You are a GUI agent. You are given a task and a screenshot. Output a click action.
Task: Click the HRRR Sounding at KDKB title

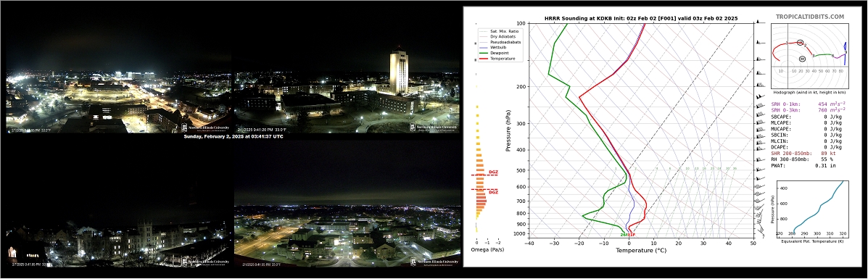pos(640,18)
